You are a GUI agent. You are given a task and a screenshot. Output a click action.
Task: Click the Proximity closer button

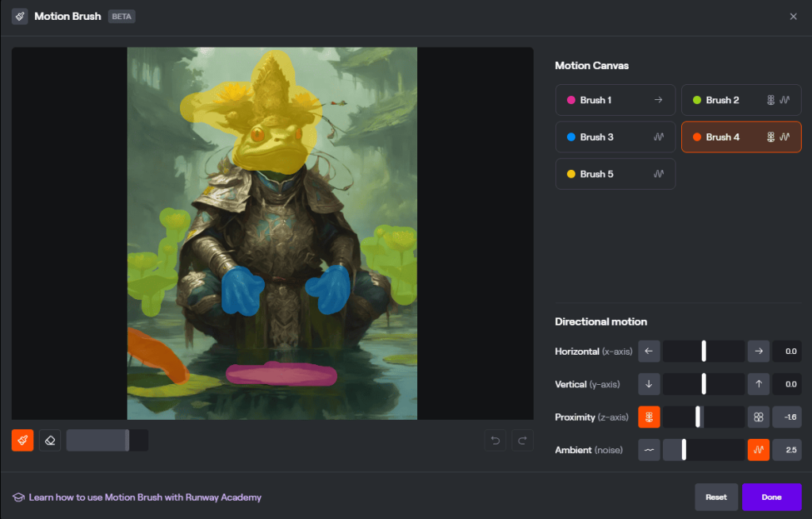click(x=759, y=417)
